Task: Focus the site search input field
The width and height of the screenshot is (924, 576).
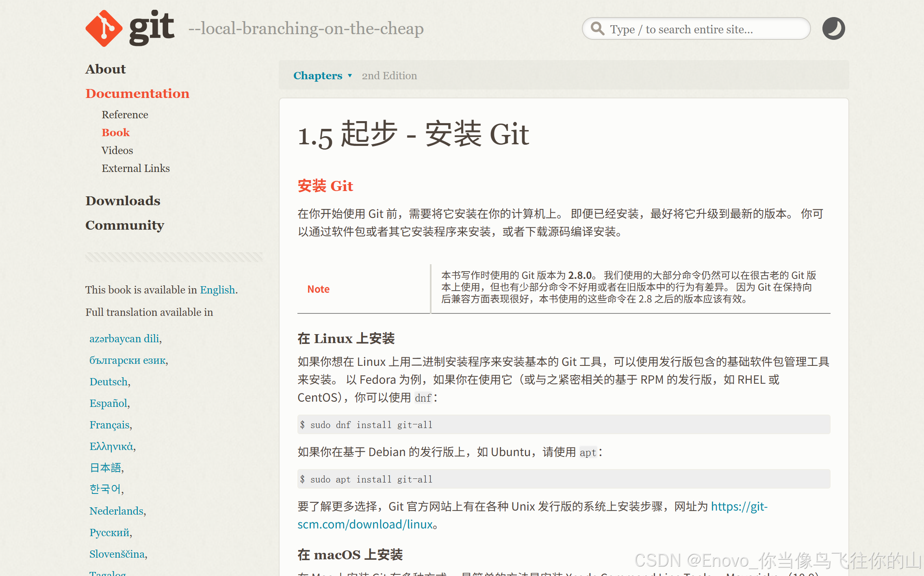Action: (x=696, y=28)
